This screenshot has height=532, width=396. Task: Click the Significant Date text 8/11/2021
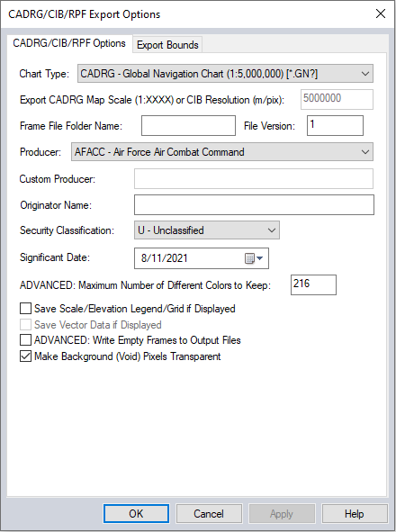[x=164, y=258]
